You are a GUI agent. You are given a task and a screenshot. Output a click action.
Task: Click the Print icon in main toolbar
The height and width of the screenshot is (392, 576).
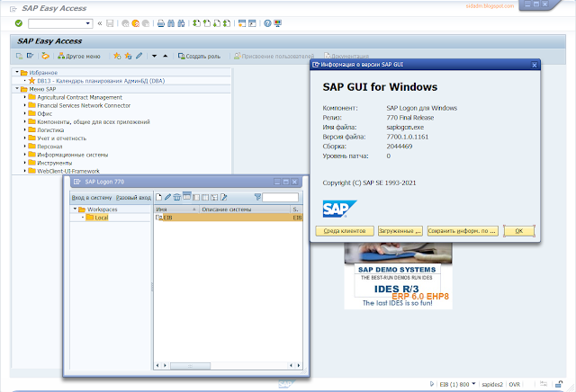(x=161, y=23)
